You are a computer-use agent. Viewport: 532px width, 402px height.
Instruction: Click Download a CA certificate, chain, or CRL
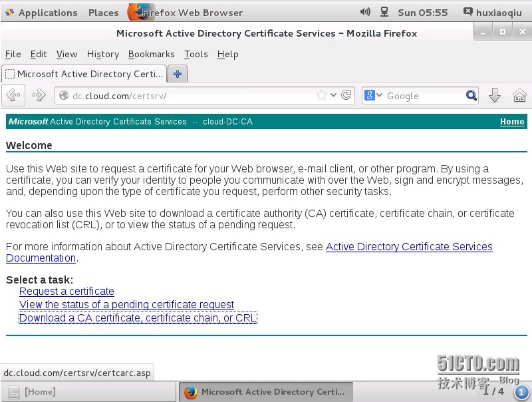pos(138,317)
